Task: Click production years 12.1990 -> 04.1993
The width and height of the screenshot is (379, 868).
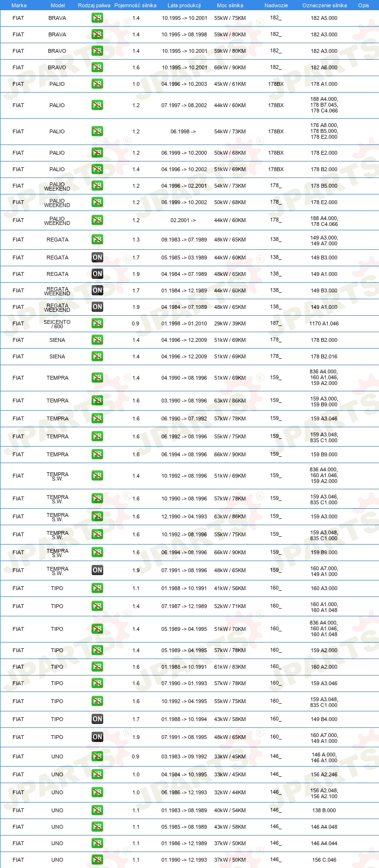Action: coord(184,516)
